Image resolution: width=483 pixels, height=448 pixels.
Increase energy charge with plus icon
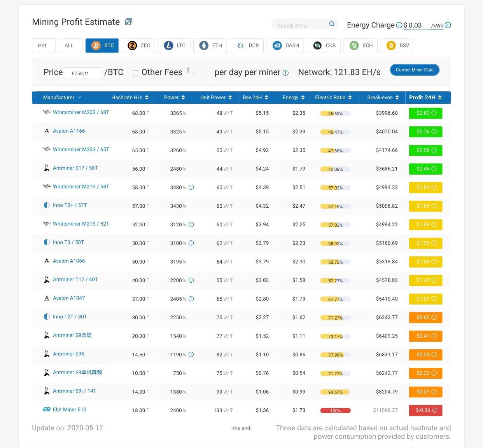tap(448, 25)
